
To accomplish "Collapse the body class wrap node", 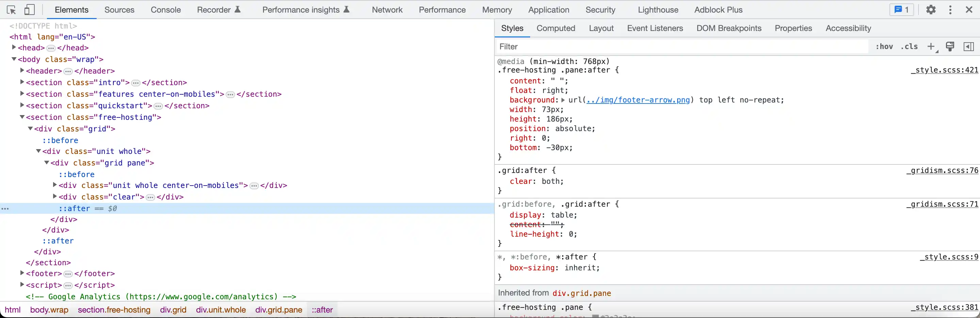I will [x=14, y=59].
